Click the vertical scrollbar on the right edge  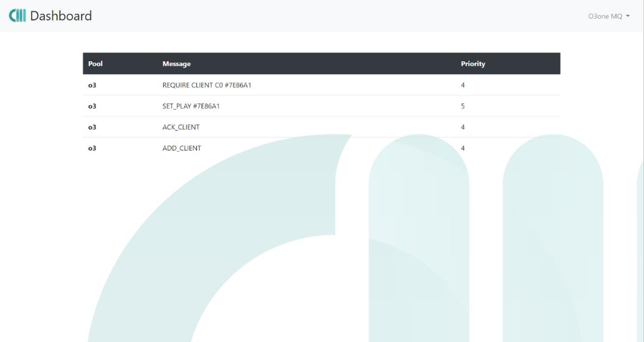click(640, 170)
